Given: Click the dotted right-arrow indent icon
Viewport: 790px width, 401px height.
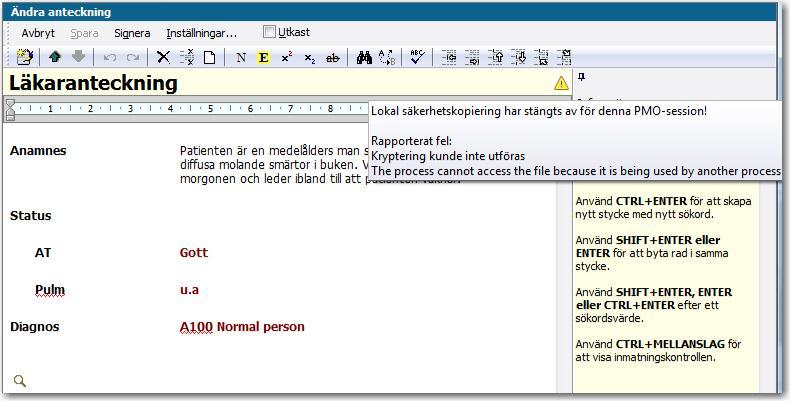Looking at the screenshot, I should point(472,57).
